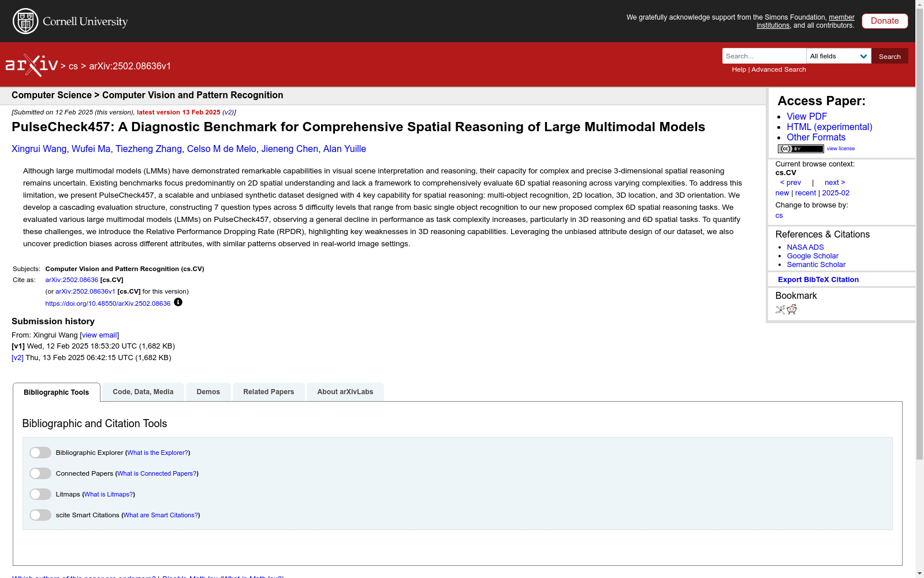Viewport: 924px width, 578px height.
Task: Open the About arXivLabs tab
Action: (x=345, y=392)
